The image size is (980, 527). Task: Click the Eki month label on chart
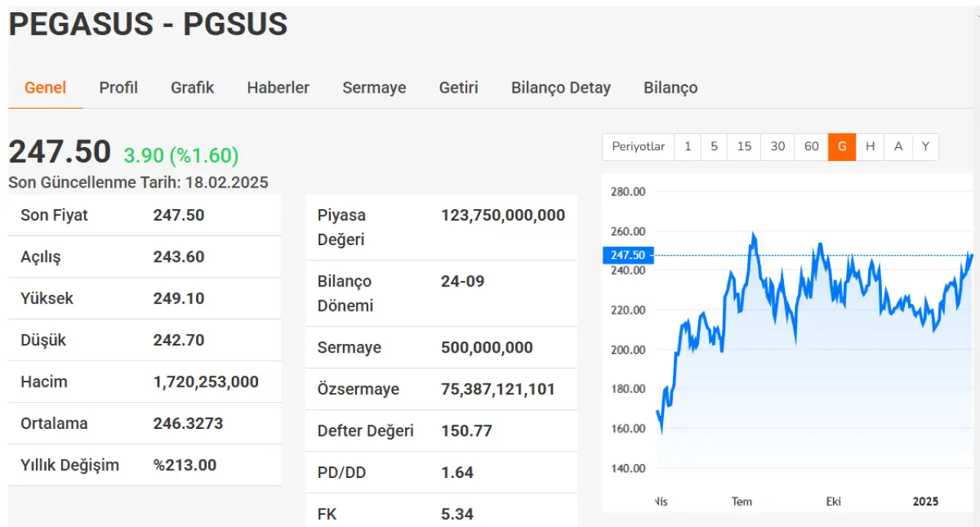pos(833,502)
